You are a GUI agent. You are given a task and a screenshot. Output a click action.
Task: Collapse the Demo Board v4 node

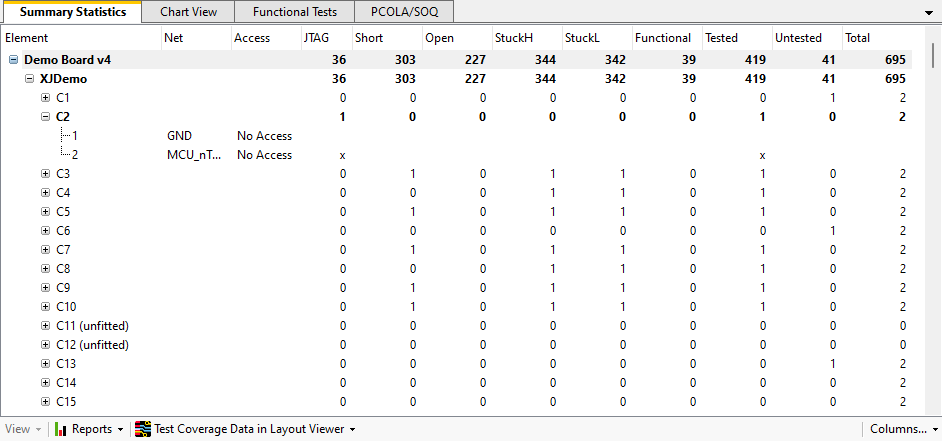(13, 60)
